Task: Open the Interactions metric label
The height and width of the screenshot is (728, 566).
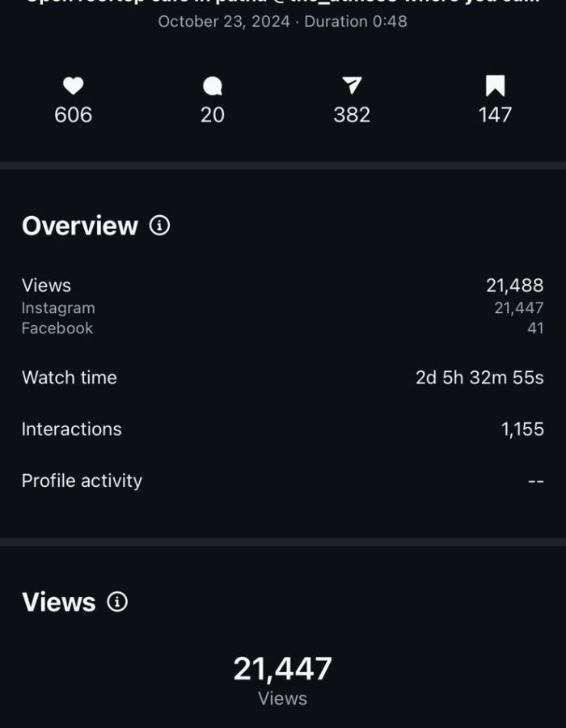Action: point(72,430)
